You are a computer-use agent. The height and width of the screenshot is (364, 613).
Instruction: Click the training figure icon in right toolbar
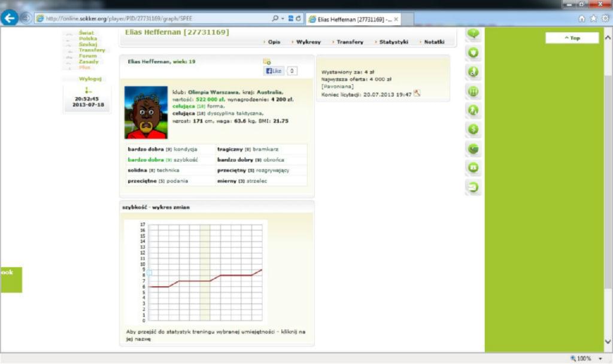pyautogui.click(x=473, y=110)
